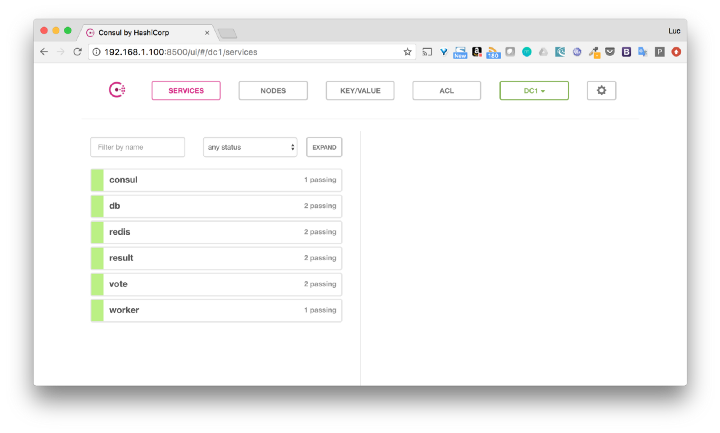Select the vote service row
This screenshot has height=433, width=720.
(x=216, y=284)
